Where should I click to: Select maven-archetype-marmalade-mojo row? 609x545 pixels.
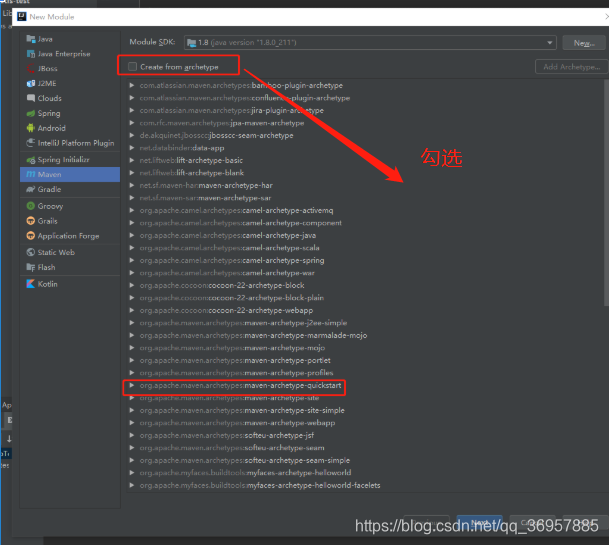tap(253, 335)
